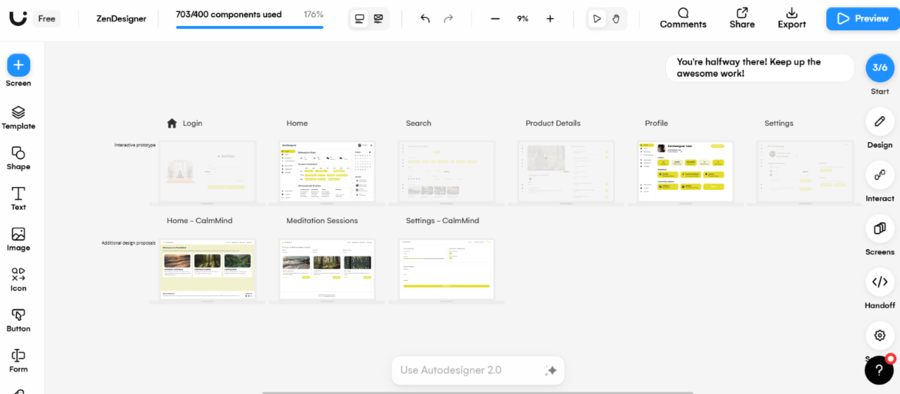Select the Product Details screen thumbnail
900x394 pixels.
(566, 173)
